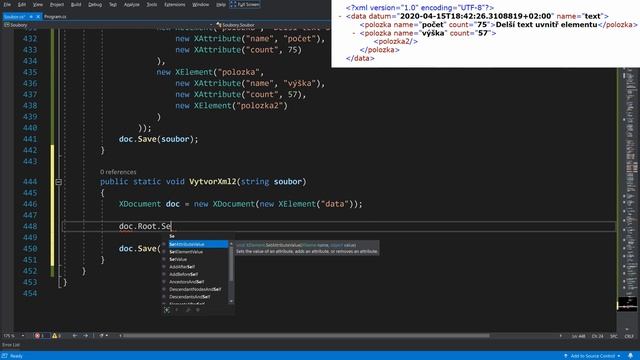
Task: Collapse the VytvorXml2 method outline
Action: (x=58, y=182)
